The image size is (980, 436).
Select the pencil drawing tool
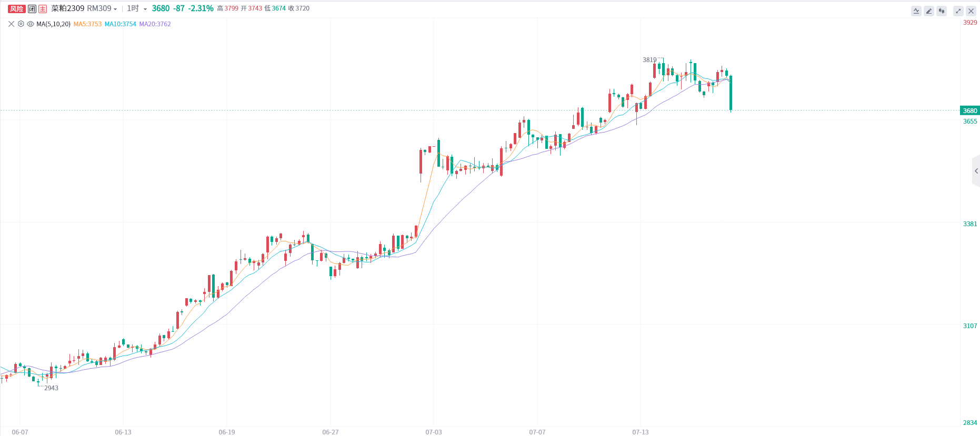point(929,11)
